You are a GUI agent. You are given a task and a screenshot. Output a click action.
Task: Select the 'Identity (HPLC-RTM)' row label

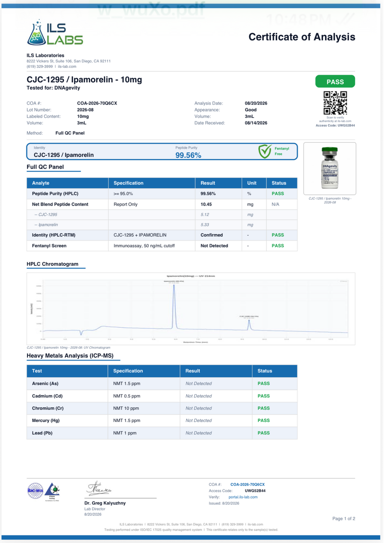pos(54,235)
